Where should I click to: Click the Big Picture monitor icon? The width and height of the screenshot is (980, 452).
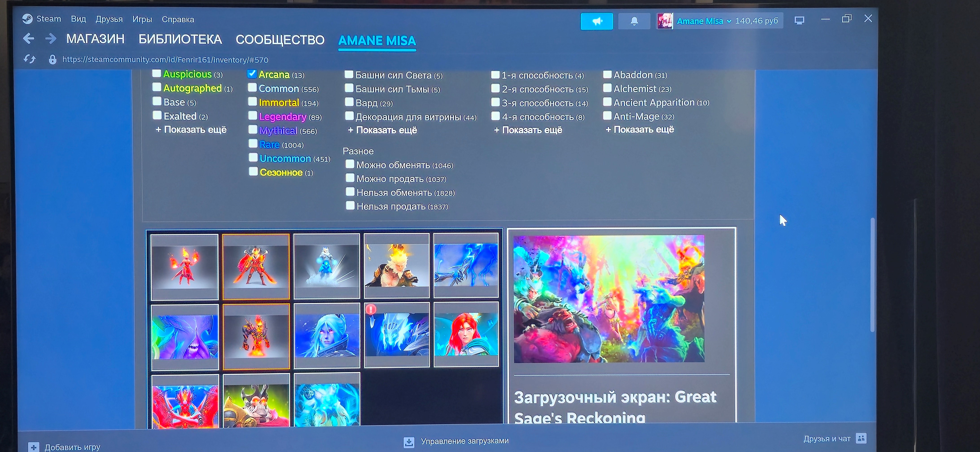click(x=799, y=21)
